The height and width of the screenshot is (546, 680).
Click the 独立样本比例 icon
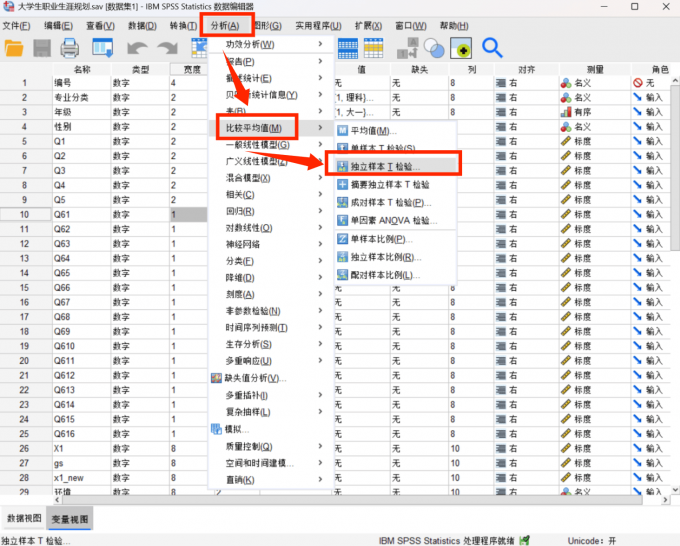[343, 257]
